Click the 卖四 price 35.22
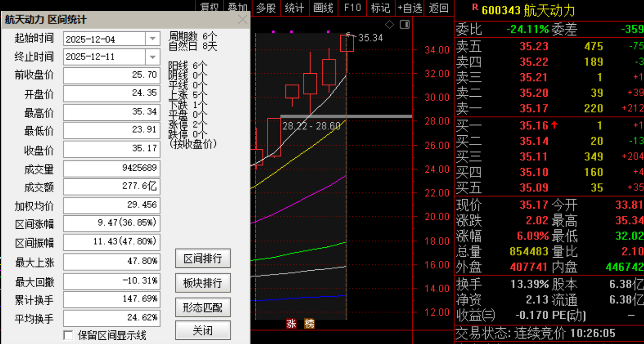 [x=534, y=62]
